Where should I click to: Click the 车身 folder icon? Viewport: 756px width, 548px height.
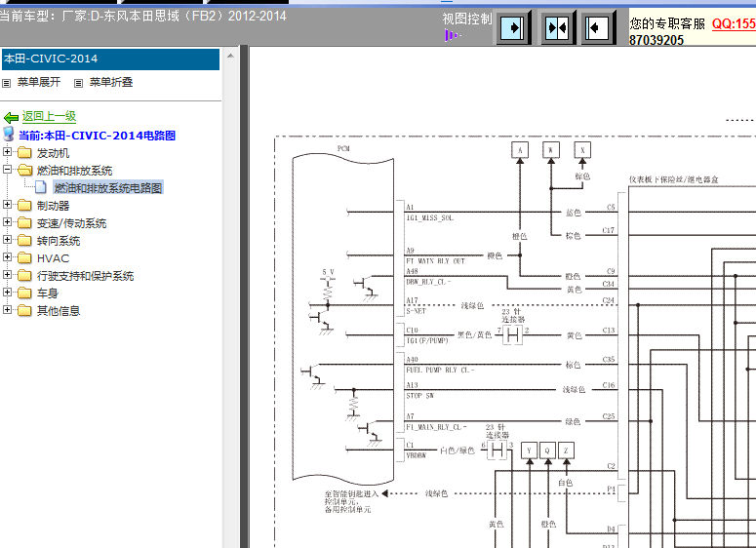24,293
